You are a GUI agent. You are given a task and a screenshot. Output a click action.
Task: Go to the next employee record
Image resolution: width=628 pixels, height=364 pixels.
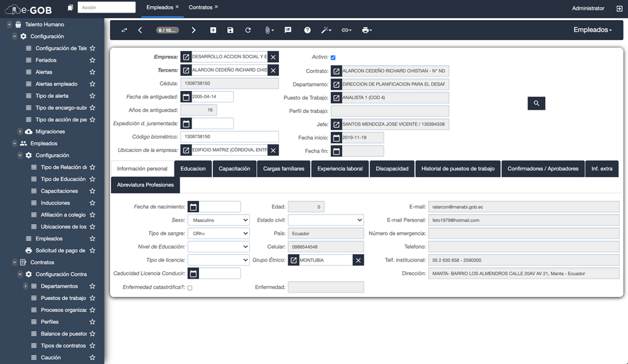click(x=193, y=30)
